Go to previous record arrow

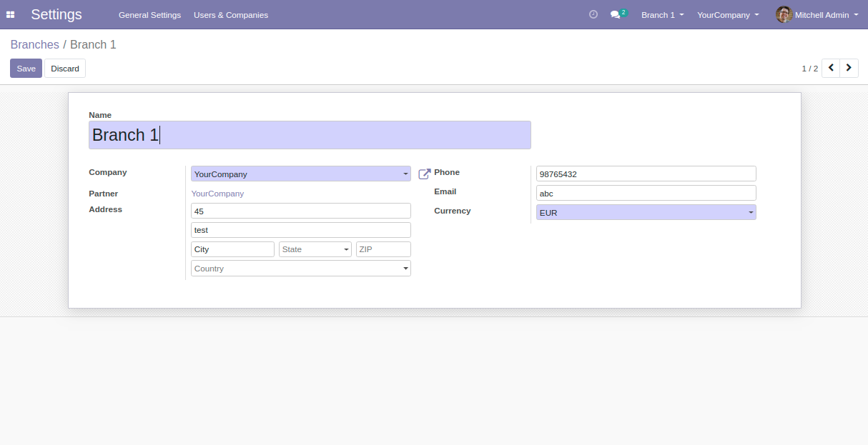pyautogui.click(x=831, y=68)
